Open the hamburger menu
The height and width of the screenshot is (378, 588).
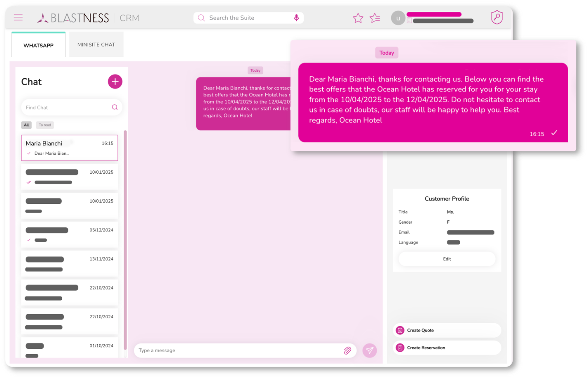[18, 17]
